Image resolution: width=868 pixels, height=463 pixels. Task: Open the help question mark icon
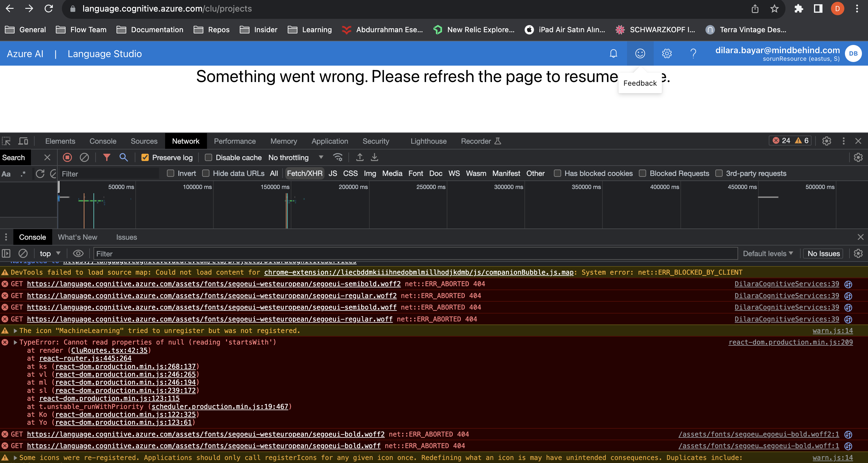[693, 53]
